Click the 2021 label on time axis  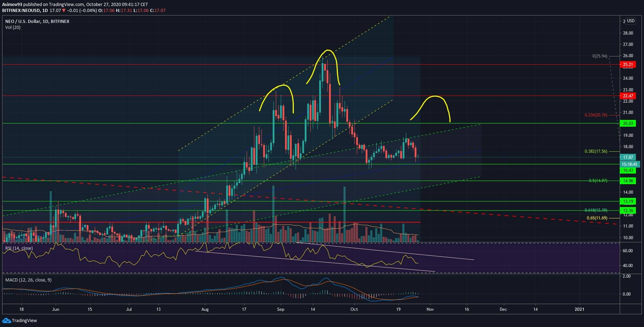(579, 309)
